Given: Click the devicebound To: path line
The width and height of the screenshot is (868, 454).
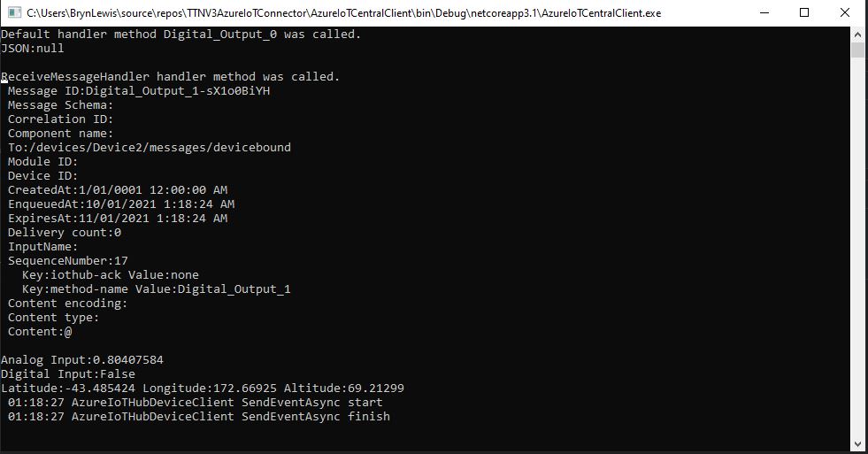Looking at the screenshot, I should tap(149, 148).
